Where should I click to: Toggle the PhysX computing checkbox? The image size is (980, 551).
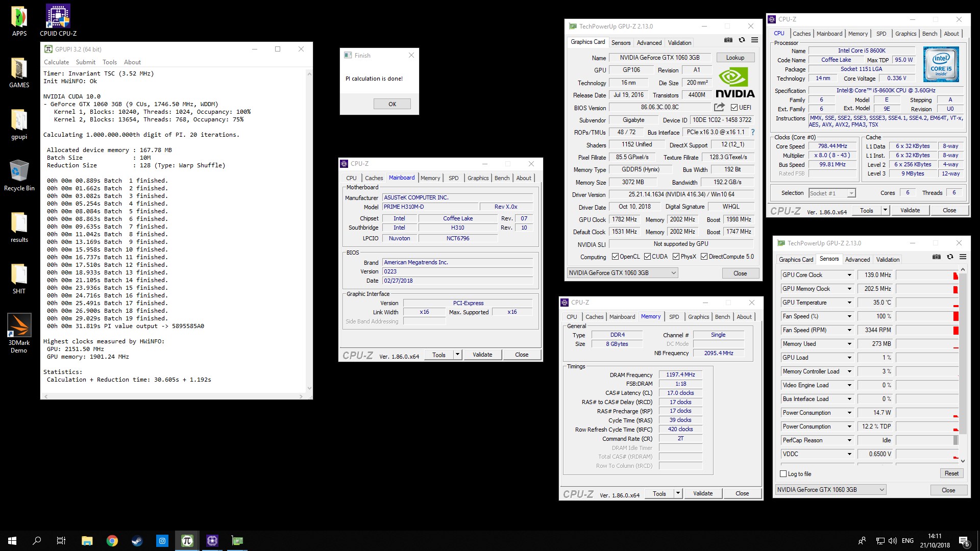coord(676,257)
